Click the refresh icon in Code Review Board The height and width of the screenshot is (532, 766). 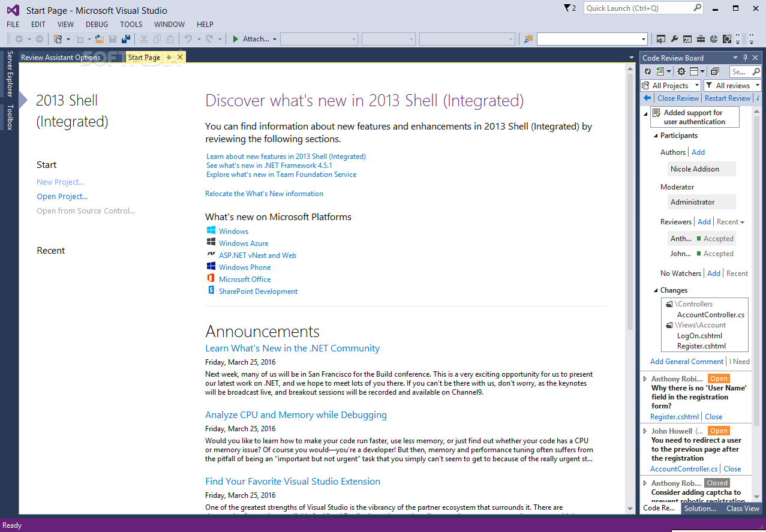(648, 71)
